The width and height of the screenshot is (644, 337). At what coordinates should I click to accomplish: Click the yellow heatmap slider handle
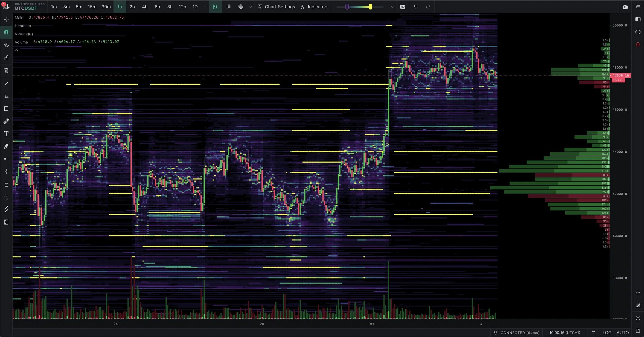click(x=370, y=7)
